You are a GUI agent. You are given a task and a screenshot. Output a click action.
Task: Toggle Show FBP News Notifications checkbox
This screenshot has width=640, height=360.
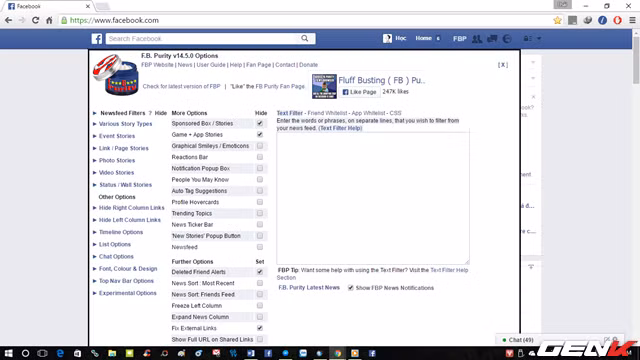click(351, 288)
